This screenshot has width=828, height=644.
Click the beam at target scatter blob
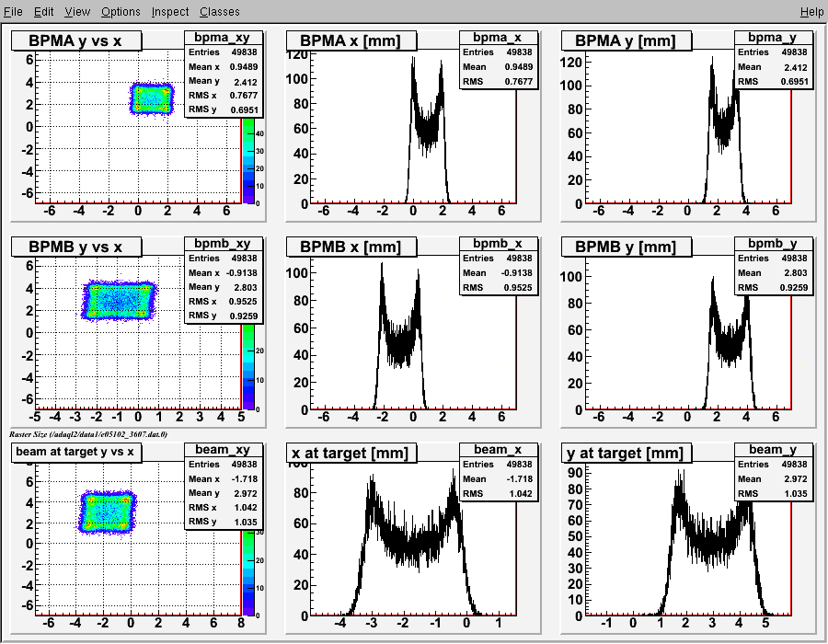tap(109, 512)
